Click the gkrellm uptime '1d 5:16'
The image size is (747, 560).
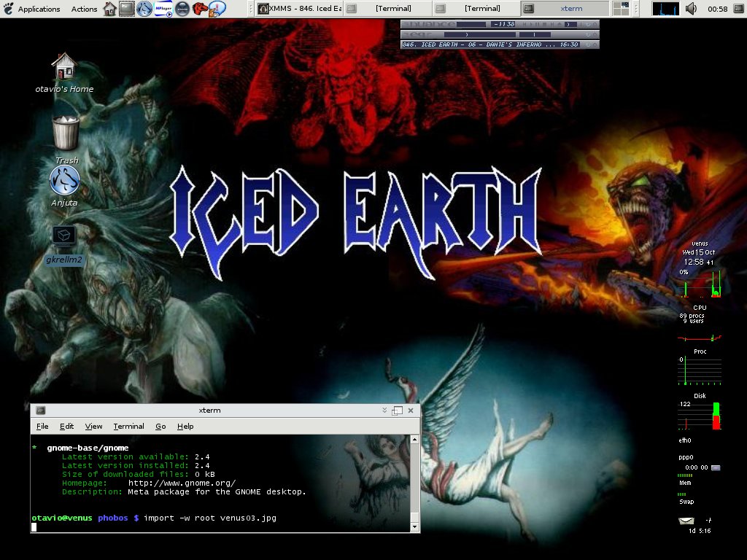click(700, 531)
